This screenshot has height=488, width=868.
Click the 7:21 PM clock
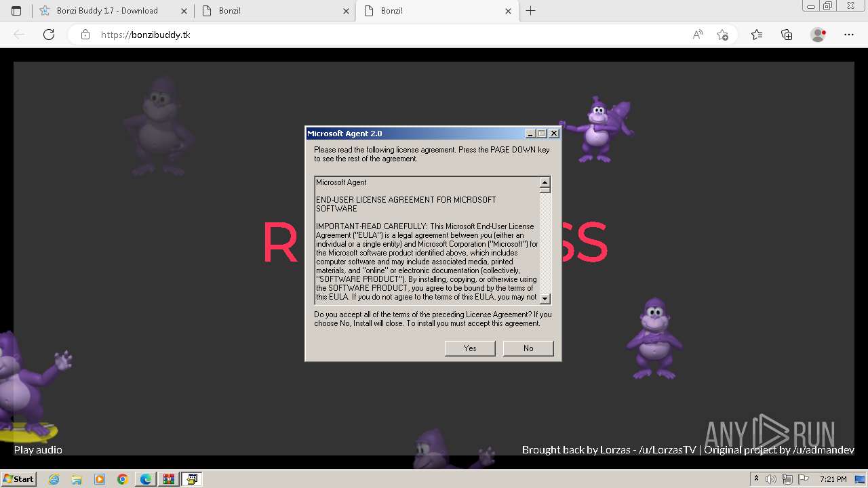(833, 479)
